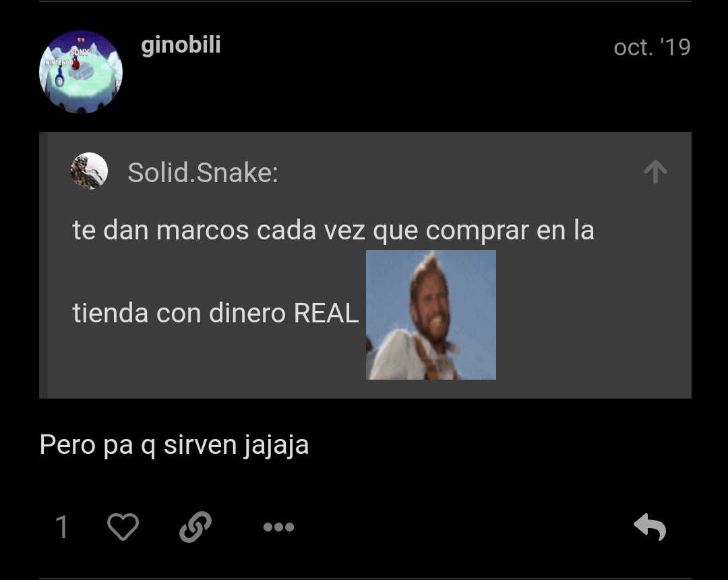
Task: View the laughing man emoji image
Action: 431,315
